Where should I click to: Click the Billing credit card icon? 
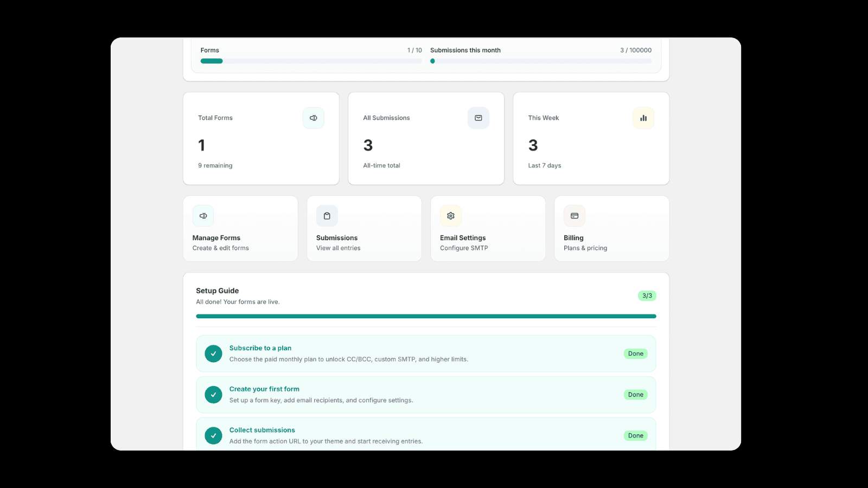click(575, 216)
